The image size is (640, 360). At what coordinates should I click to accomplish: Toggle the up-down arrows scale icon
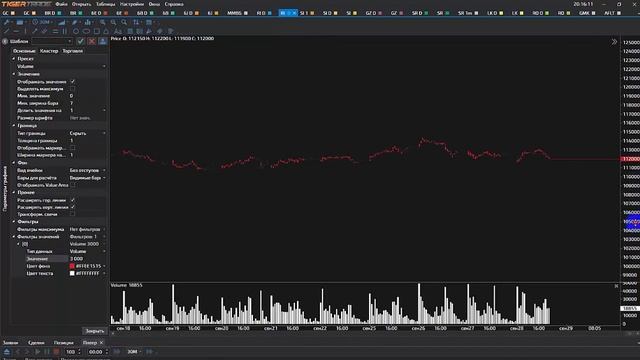(136, 22)
